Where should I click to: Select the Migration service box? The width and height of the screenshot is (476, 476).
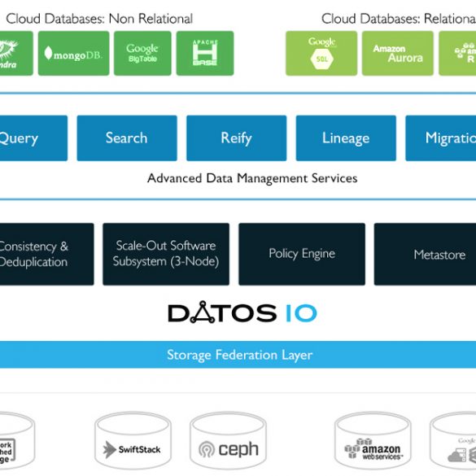[441, 138]
